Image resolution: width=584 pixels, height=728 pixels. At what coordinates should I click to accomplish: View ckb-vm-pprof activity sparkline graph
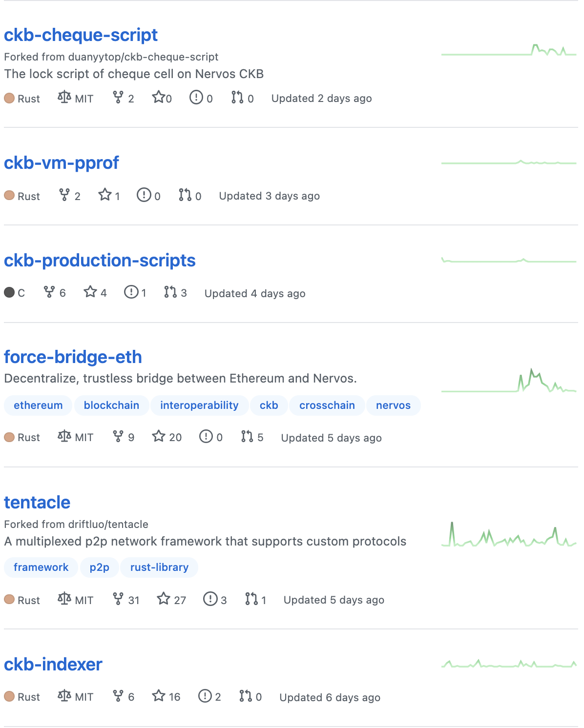[509, 162]
